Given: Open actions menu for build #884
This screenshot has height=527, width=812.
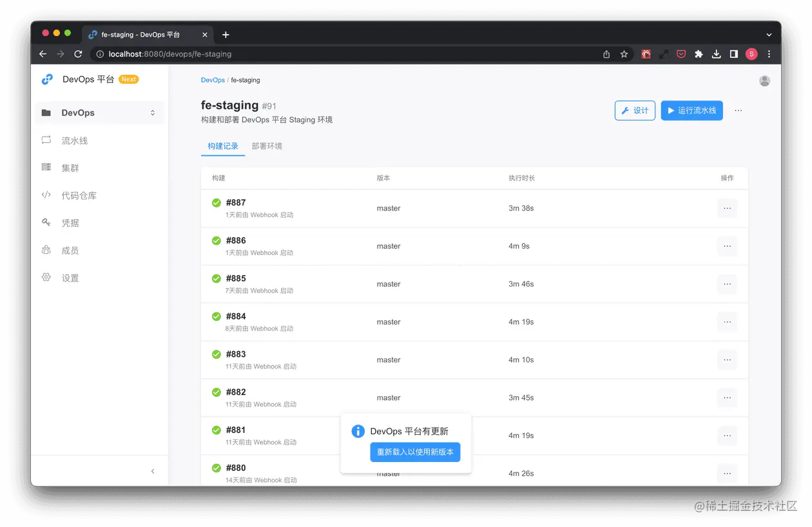Looking at the screenshot, I should pos(728,322).
